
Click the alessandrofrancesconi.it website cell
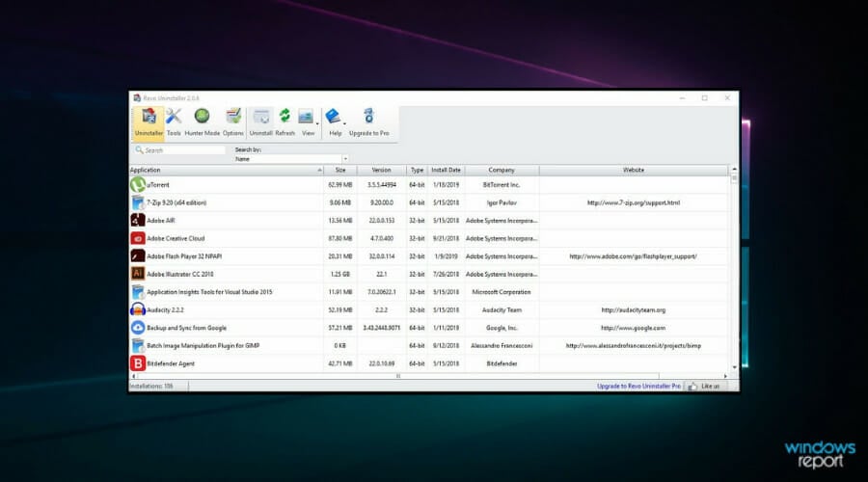(x=634, y=345)
